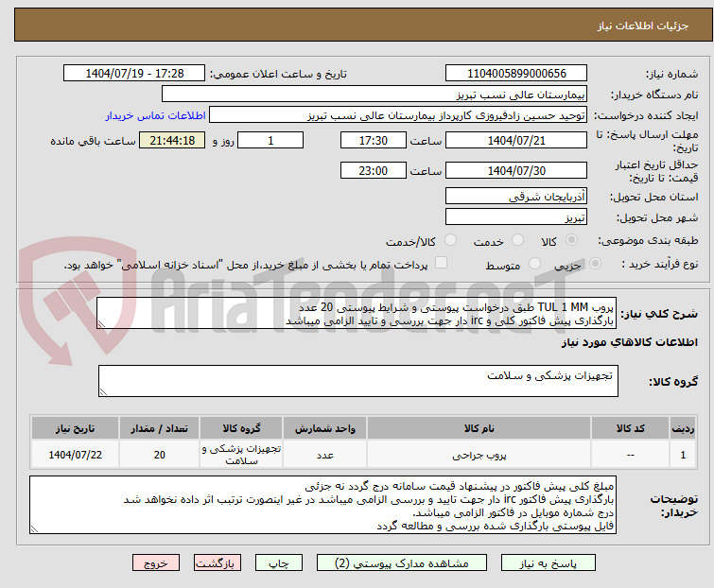The image size is (714, 588).
Task: Click the request creator field توحید حسین زادفیروزی
Action: (x=398, y=115)
